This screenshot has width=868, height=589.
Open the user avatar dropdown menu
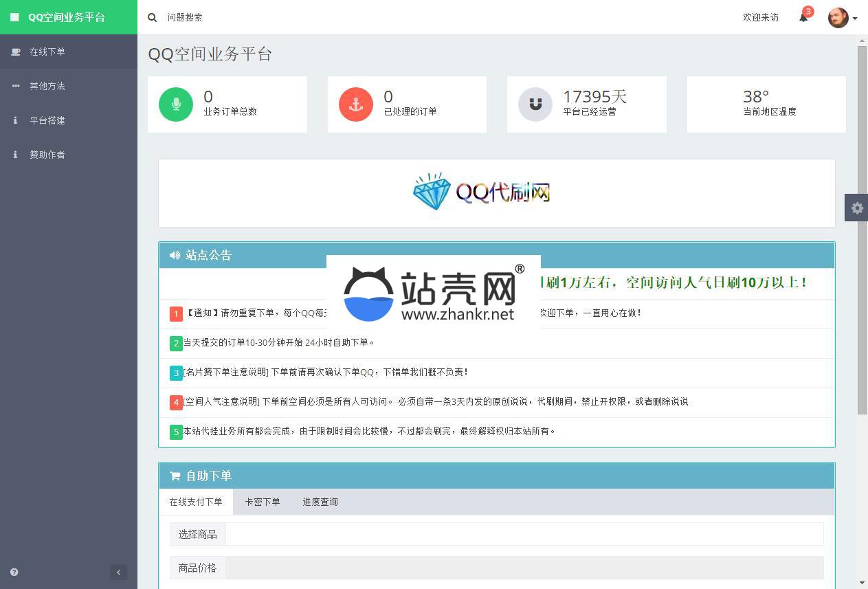pyautogui.click(x=842, y=18)
